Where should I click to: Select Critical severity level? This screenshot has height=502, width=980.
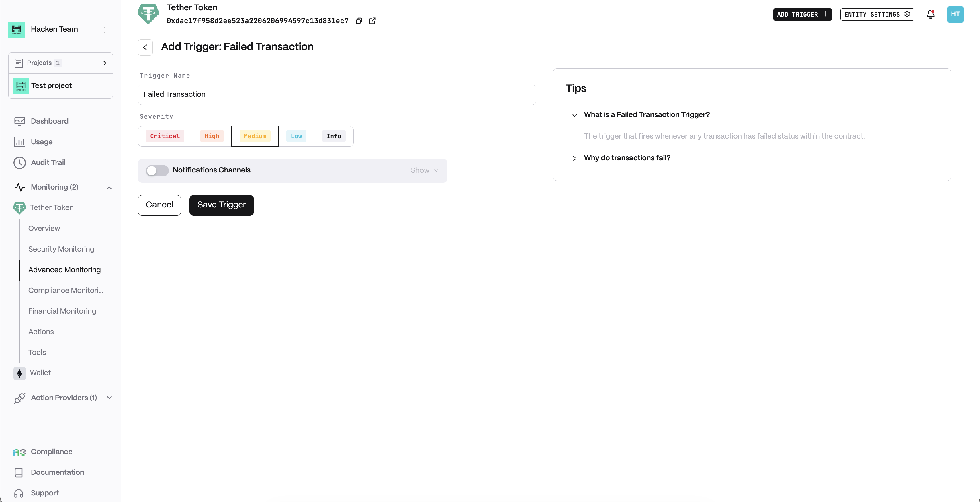coord(165,136)
